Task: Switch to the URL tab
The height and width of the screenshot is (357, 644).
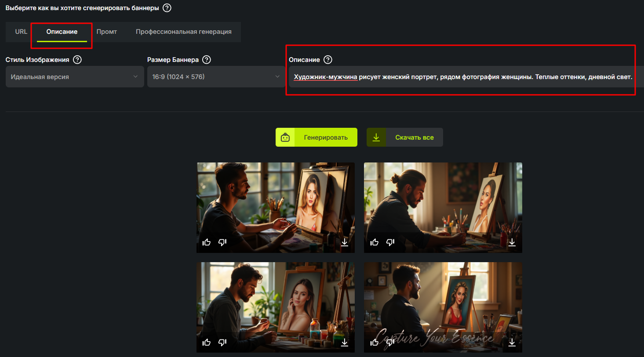Action: pos(21,32)
